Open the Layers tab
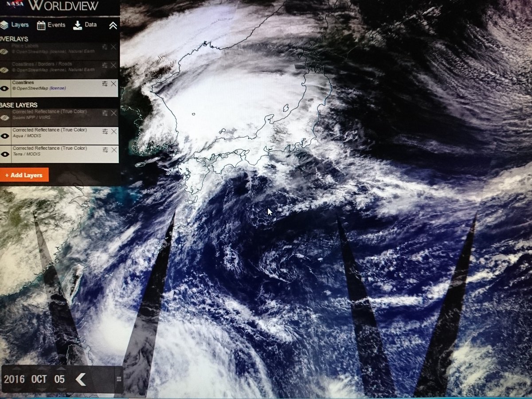The image size is (532, 399). click(14, 25)
